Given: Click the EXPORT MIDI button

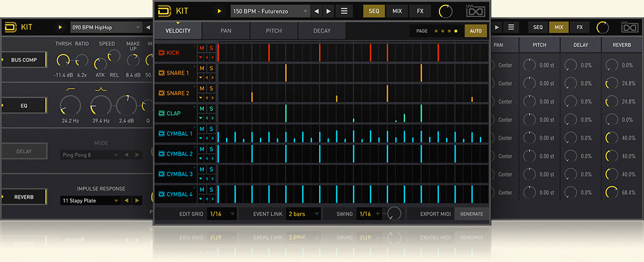Looking at the screenshot, I should coord(435,214).
